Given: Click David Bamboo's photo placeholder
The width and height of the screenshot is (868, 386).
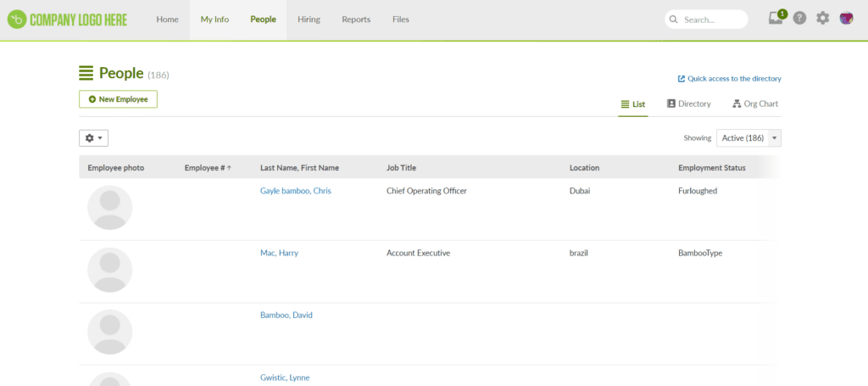Looking at the screenshot, I should (x=110, y=332).
